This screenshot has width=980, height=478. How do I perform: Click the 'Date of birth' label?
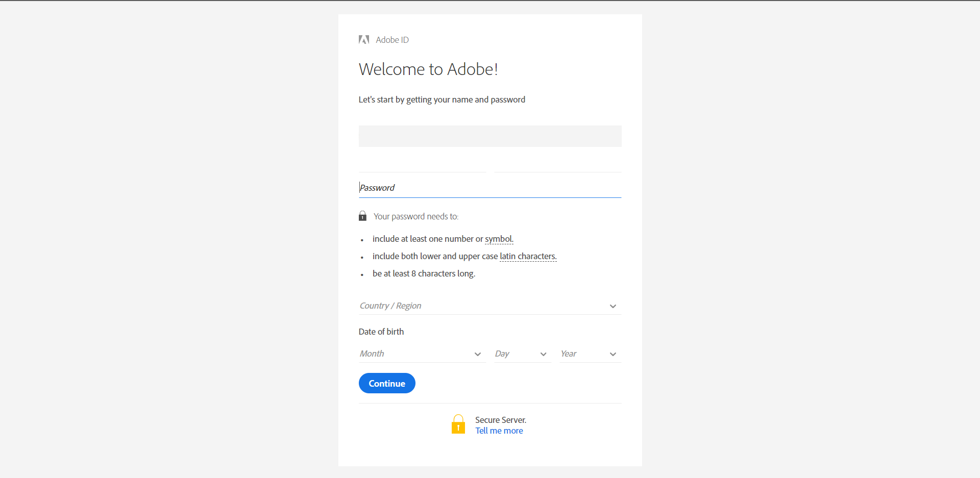click(x=381, y=332)
